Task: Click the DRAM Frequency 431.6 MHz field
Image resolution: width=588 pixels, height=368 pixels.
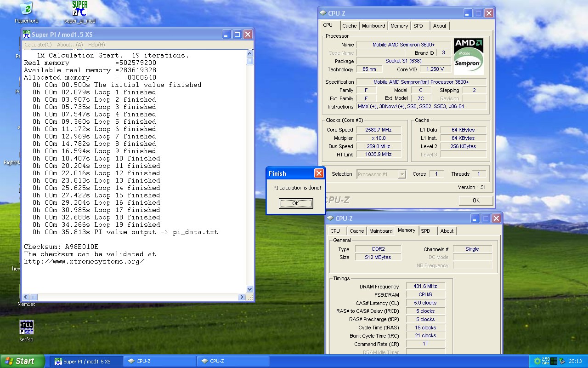Action: 425,286
